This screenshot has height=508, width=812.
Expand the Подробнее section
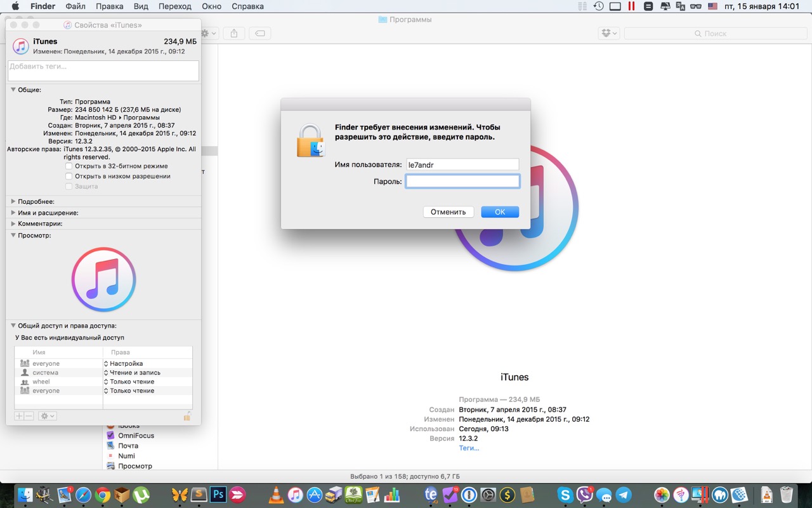[x=13, y=201]
